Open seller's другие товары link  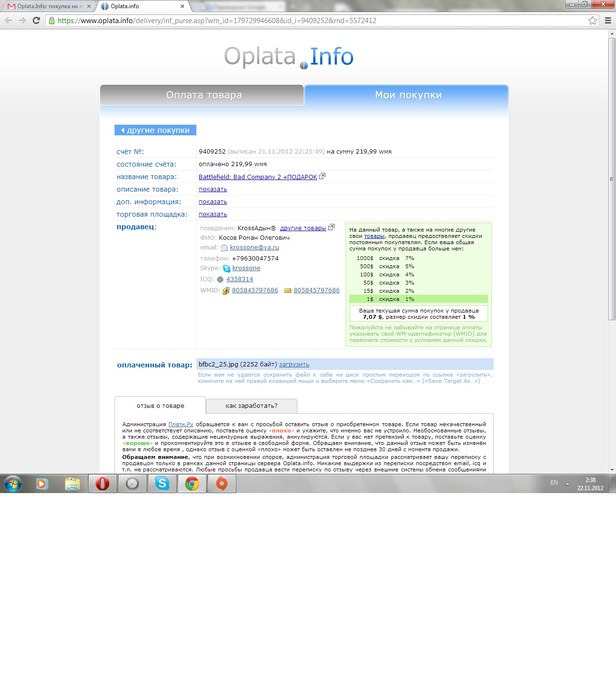[303, 228]
